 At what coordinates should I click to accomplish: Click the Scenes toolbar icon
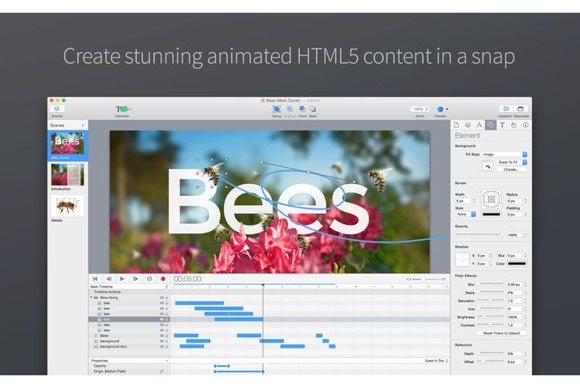[57, 109]
